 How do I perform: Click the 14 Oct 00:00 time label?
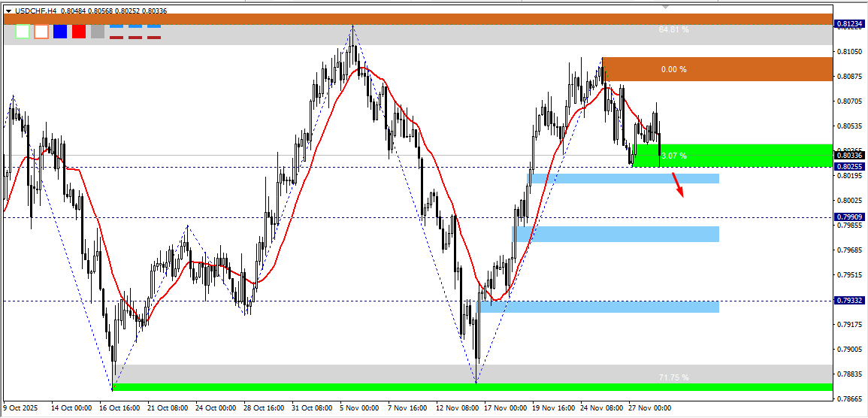(70, 408)
